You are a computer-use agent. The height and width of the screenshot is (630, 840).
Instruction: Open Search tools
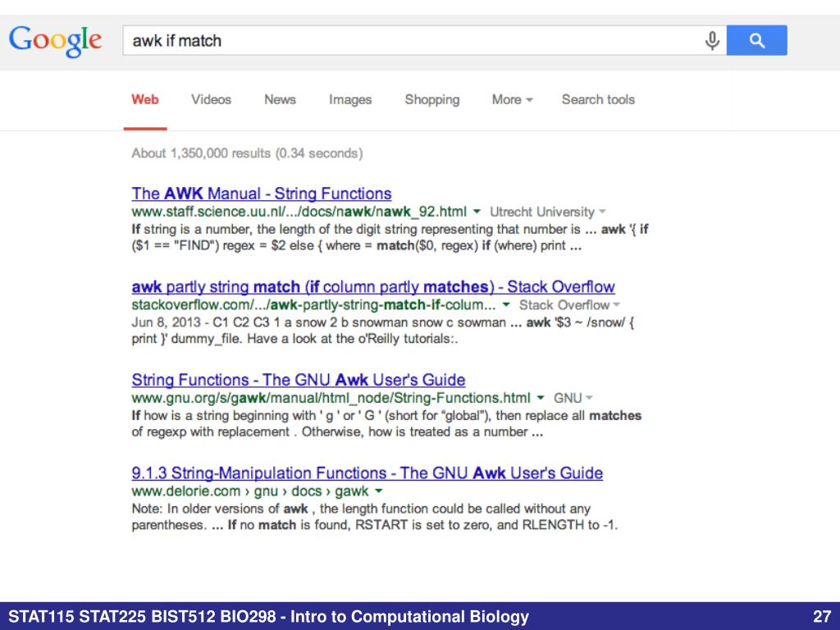point(598,99)
